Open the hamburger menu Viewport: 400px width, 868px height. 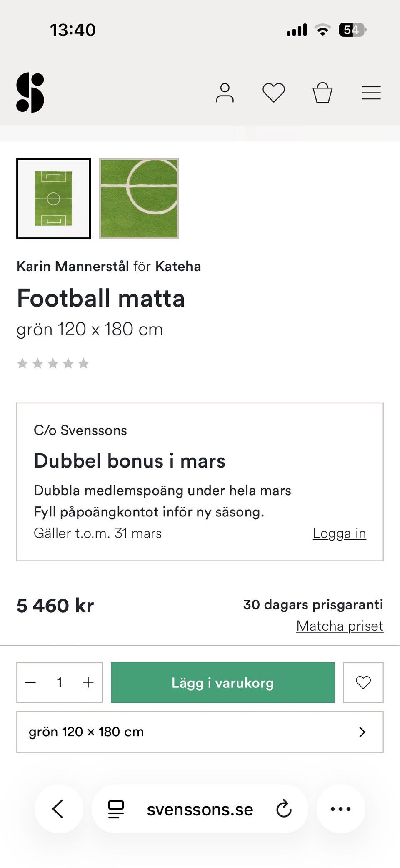[371, 93]
